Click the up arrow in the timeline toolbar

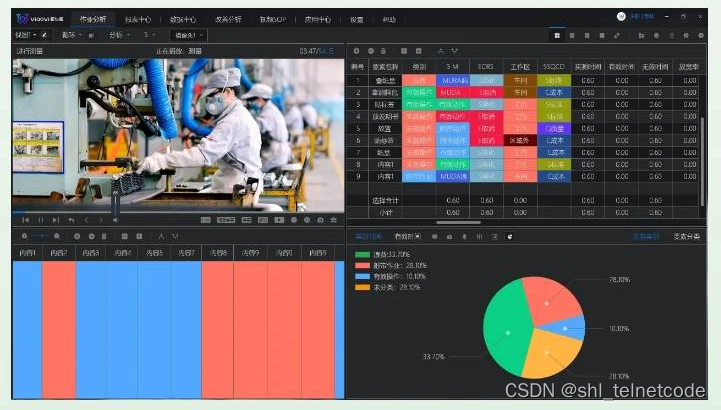coord(161,236)
